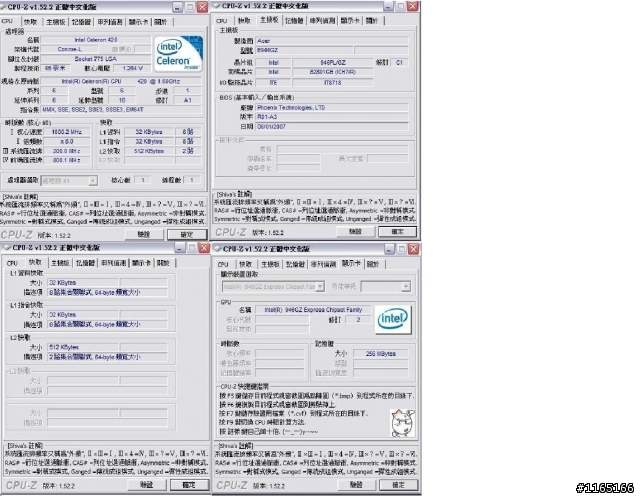Click the Conroe-L code name value
The image size is (640, 496).
click(69, 49)
